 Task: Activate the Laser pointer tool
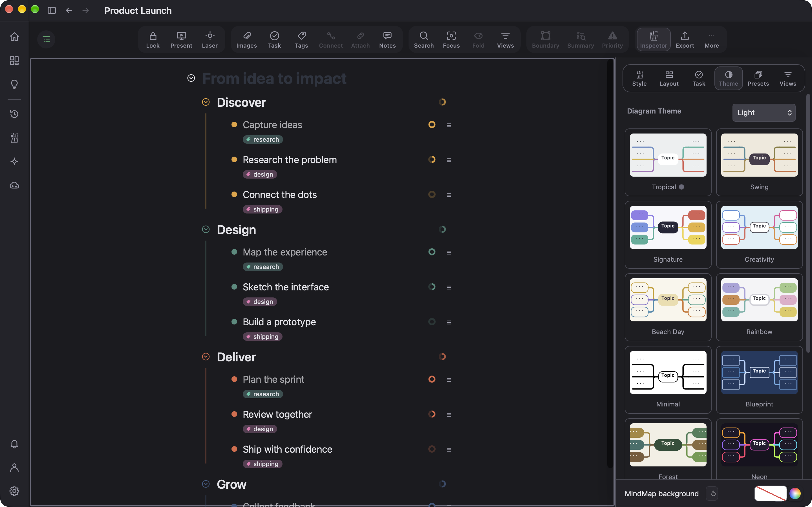210,39
